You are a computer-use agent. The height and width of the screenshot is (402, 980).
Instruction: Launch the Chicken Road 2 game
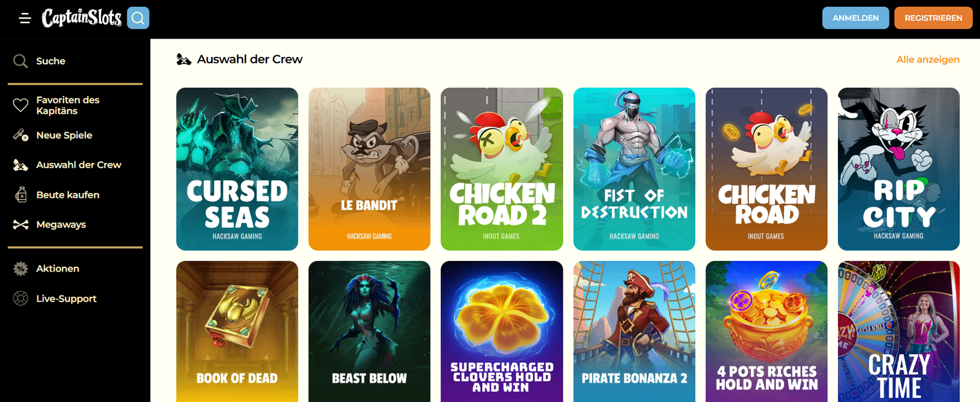click(502, 169)
